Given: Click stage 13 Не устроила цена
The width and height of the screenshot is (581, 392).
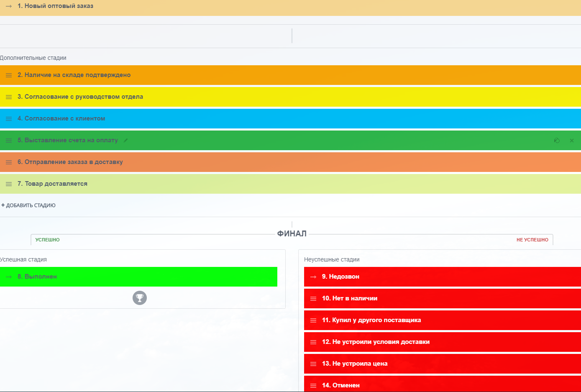Looking at the screenshot, I should (x=355, y=364).
